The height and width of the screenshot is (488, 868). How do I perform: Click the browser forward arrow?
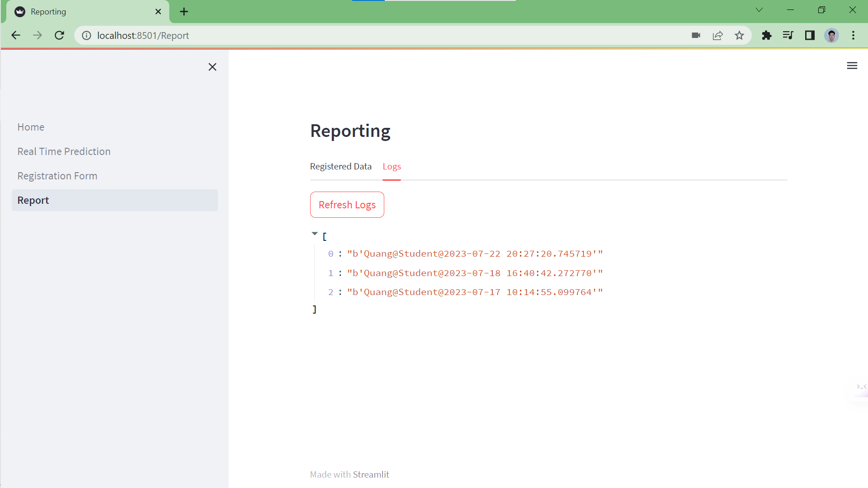point(38,35)
